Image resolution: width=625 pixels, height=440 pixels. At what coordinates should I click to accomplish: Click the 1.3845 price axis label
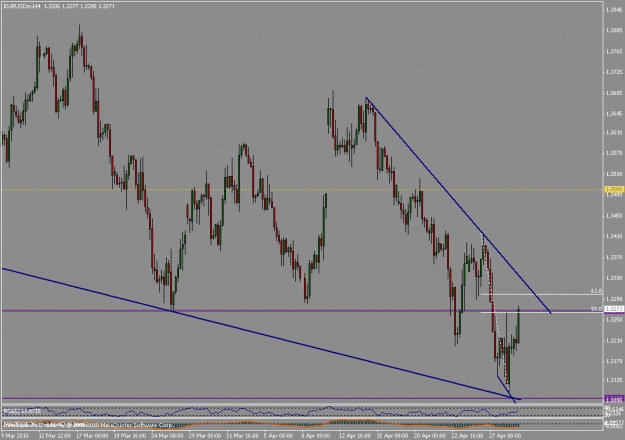(614, 10)
